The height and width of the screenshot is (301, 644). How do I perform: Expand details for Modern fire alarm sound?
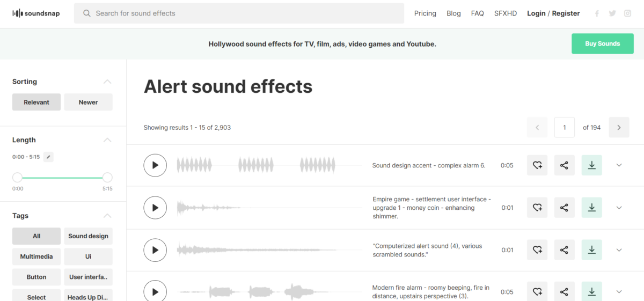point(619,292)
